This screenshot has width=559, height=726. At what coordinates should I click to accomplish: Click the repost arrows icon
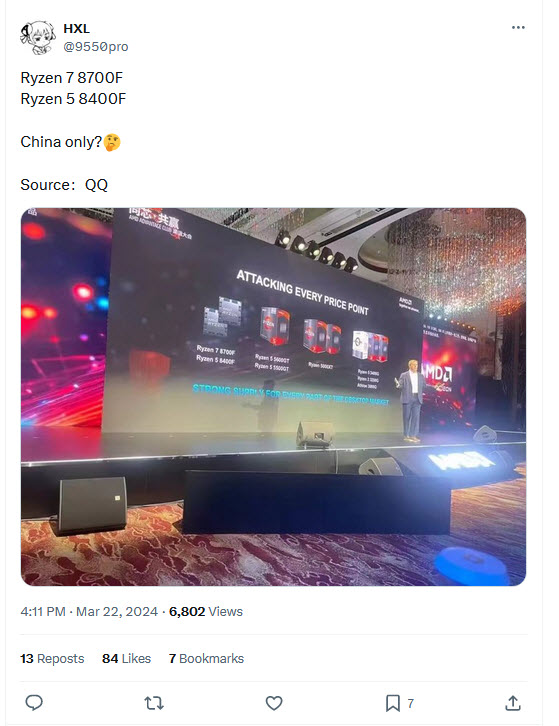(x=154, y=703)
